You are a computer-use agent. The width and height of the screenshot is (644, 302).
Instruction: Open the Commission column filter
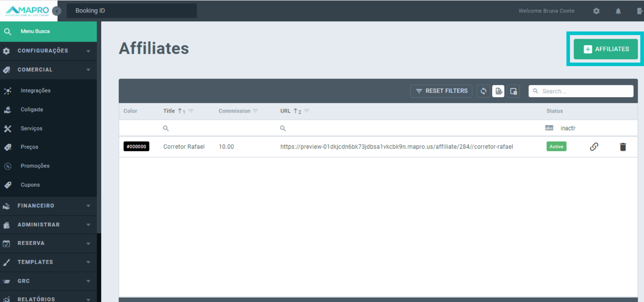[255, 111]
